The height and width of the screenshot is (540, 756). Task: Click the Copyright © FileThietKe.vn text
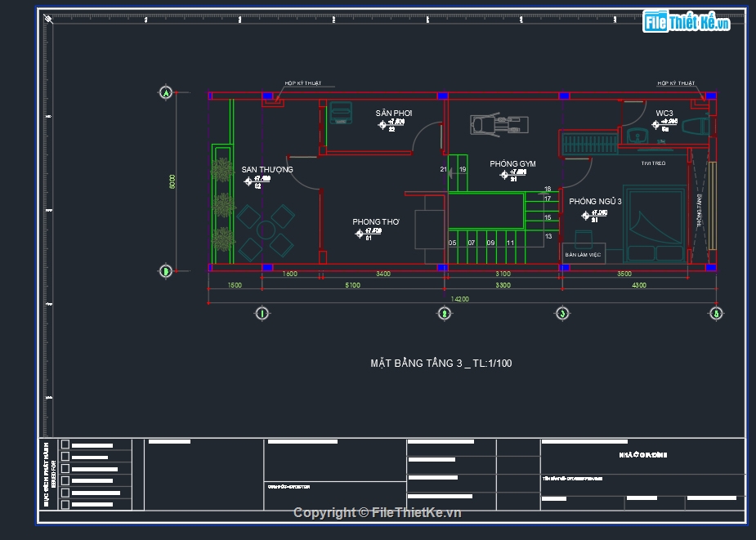tap(377, 512)
